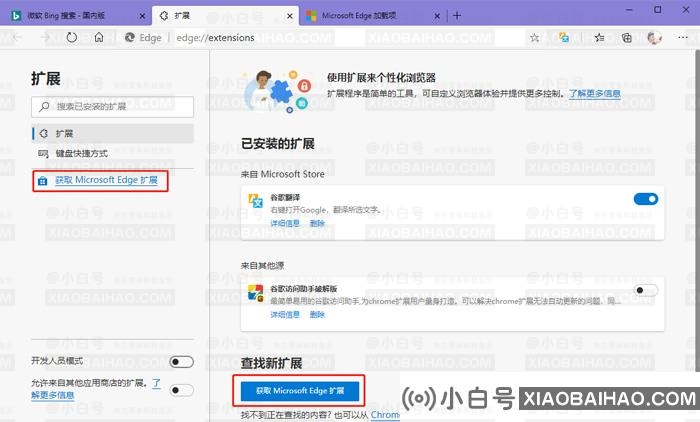Open 了解更多信息 link in the header description

[595, 93]
